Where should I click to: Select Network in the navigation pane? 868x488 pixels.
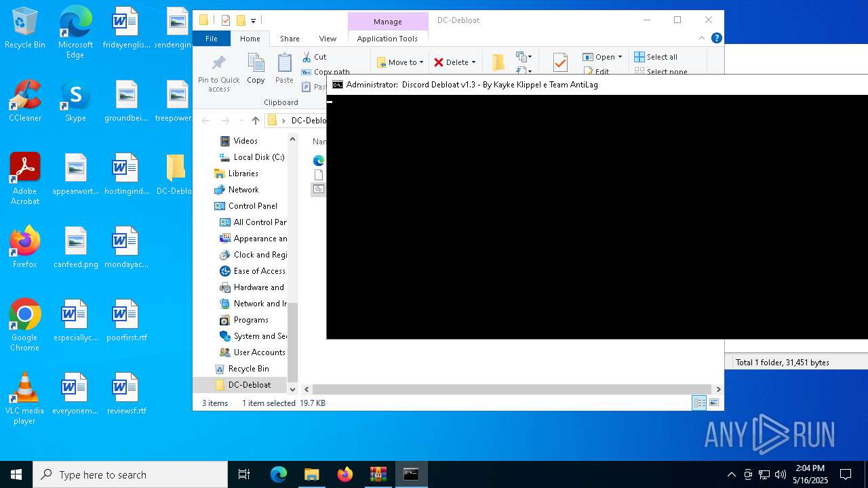tap(237, 190)
